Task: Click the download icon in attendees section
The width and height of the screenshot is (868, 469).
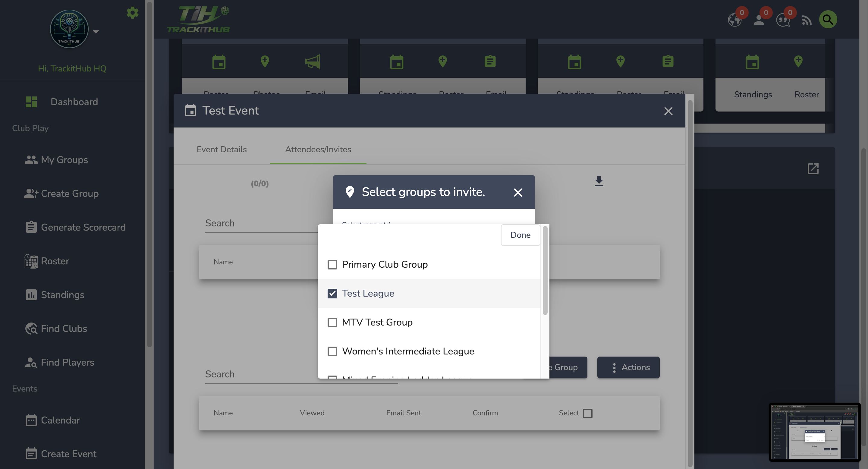Action: [x=599, y=181]
